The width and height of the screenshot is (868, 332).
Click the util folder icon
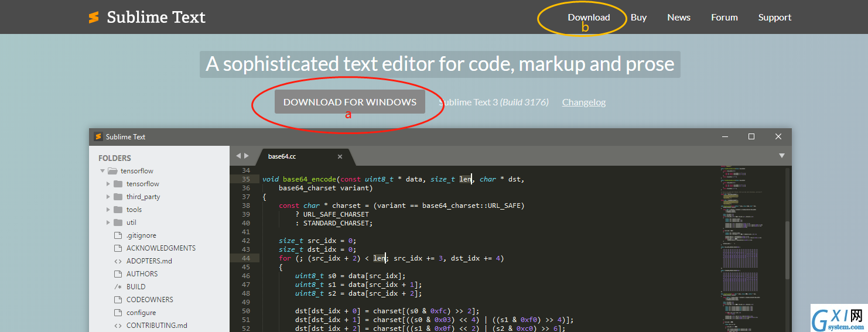[118, 223]
